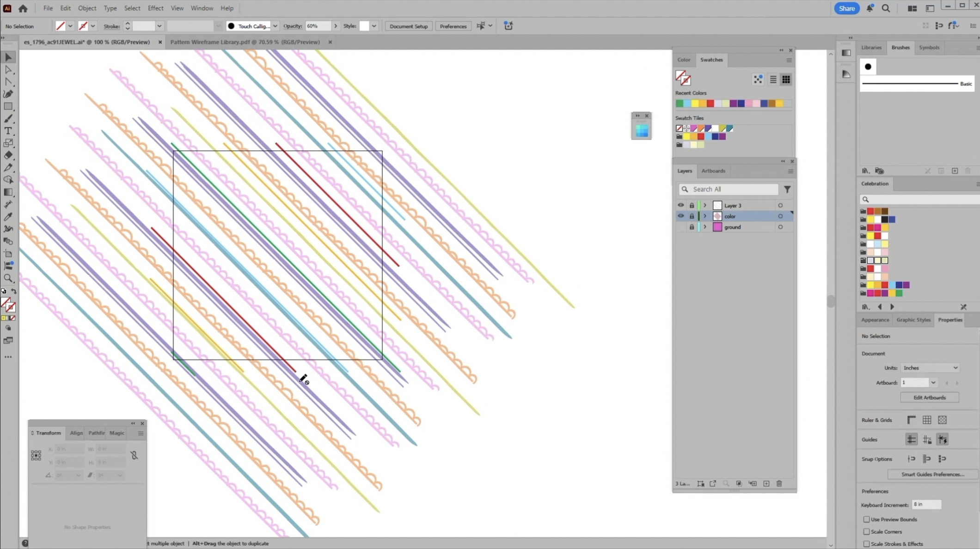Select the Pen tool
This screenshot has width=980, height=549.
pos(8,95)
